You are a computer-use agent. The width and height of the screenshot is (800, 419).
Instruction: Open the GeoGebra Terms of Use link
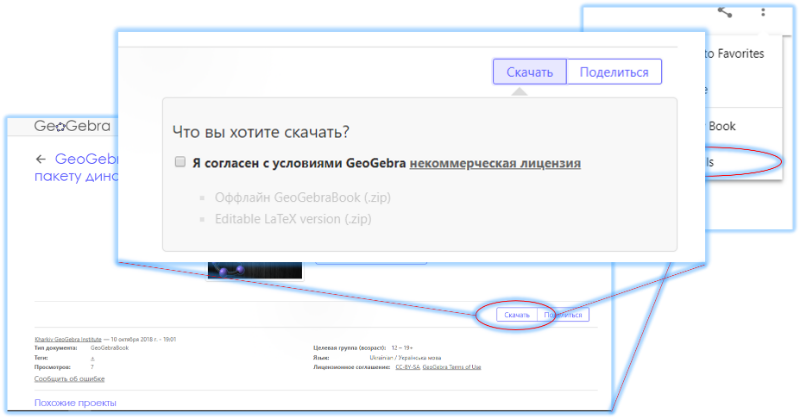[452, 367]
